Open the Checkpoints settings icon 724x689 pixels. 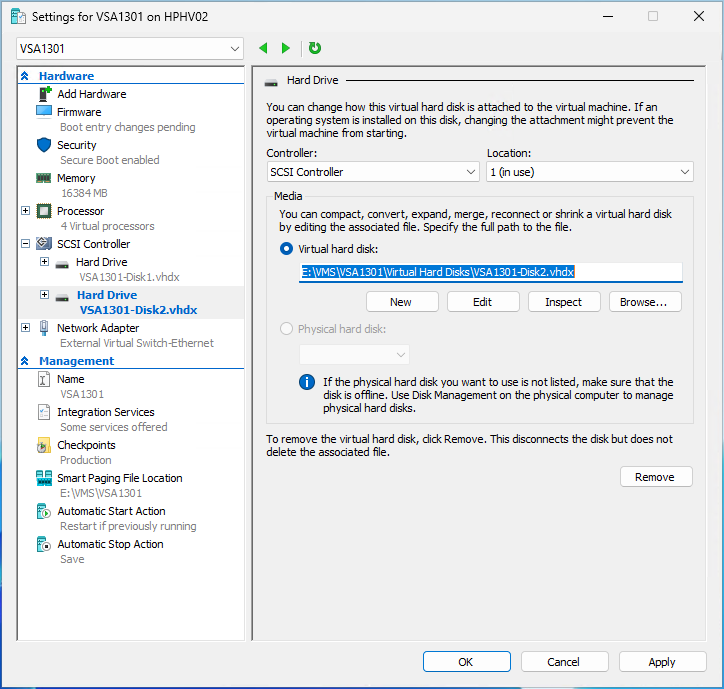(44, 445)
